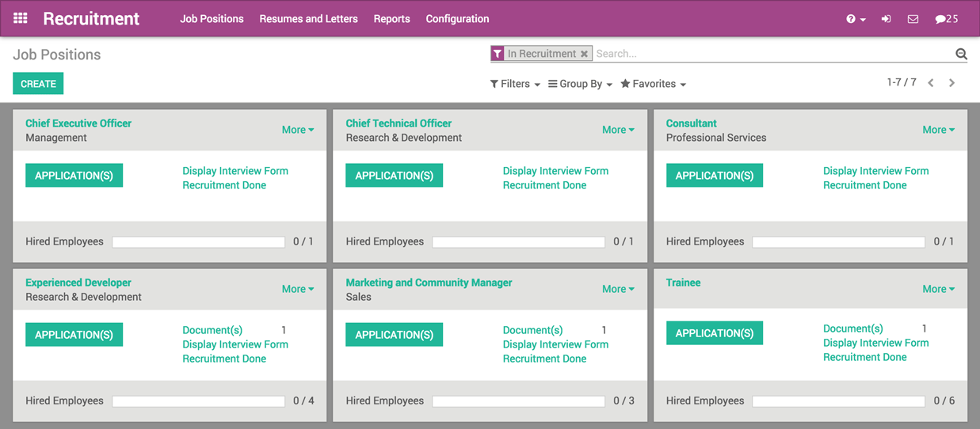980x429 pixels.
Task: Go to next page arrow
Action: click(951, 83)
